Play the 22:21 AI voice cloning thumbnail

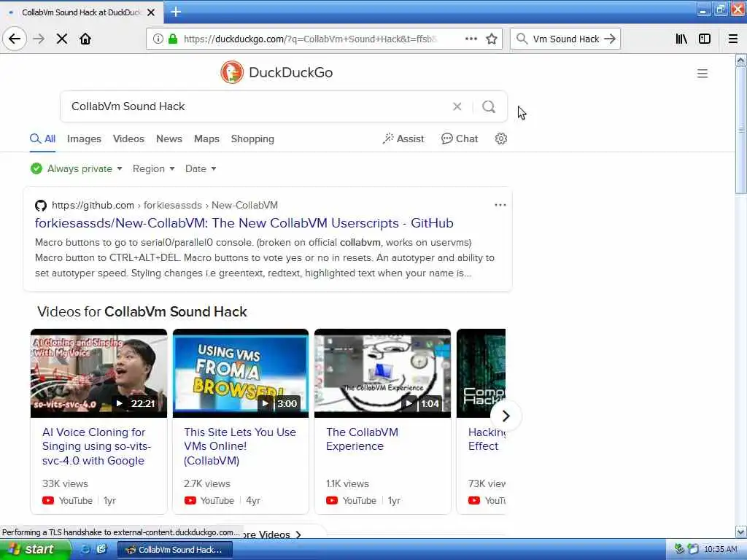(98, 373)
